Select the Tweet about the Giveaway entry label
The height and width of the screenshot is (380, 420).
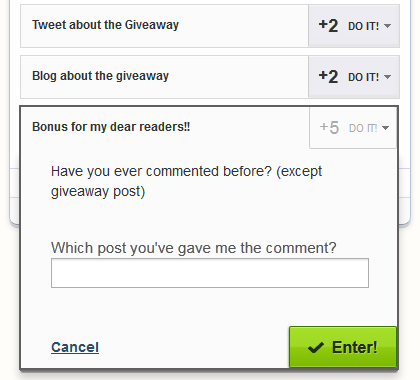tap(105, 25)
